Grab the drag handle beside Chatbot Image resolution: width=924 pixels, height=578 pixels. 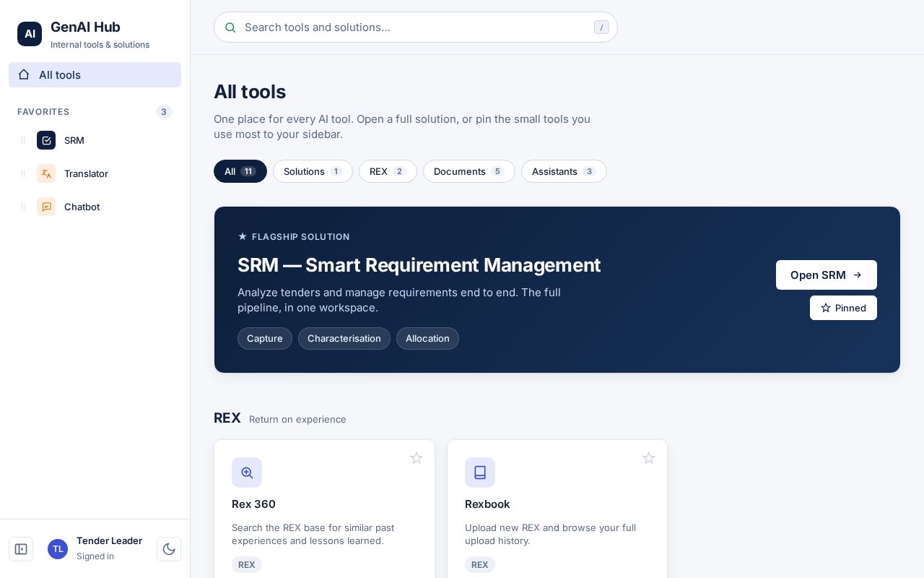23,207
